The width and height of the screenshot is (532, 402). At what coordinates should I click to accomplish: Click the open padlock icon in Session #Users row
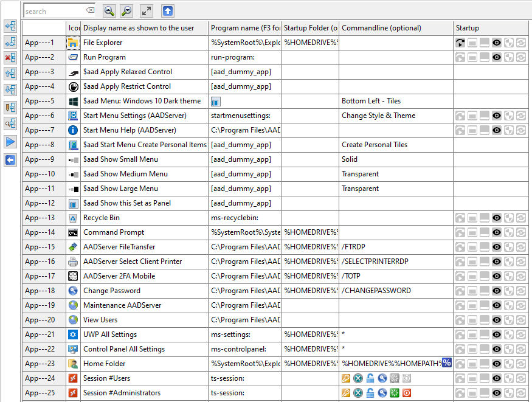coord(370,378)
